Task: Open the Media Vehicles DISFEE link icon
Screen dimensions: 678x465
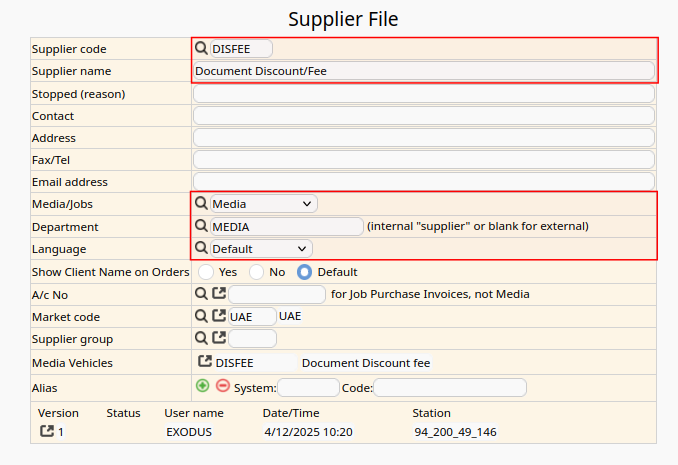Action: coord(205,362)
